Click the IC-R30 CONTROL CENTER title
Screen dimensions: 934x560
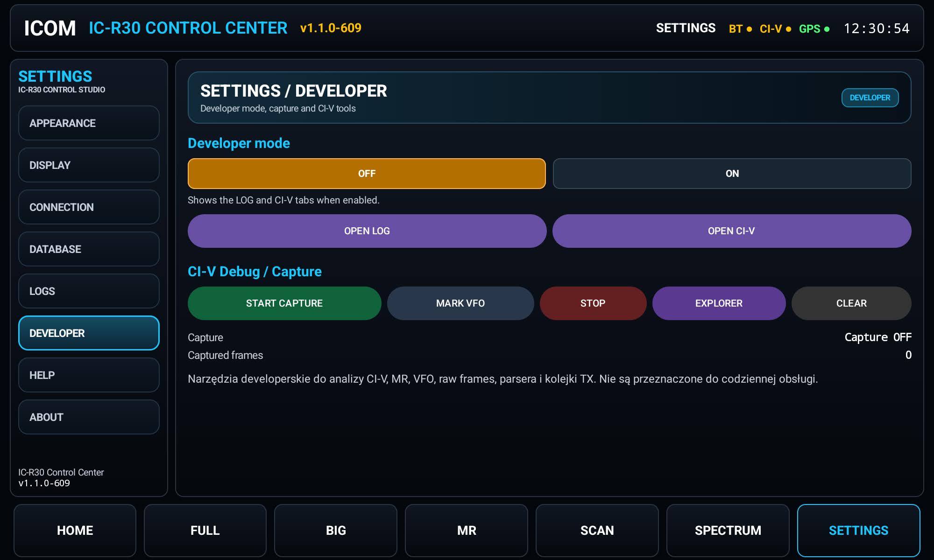(188, 28)
